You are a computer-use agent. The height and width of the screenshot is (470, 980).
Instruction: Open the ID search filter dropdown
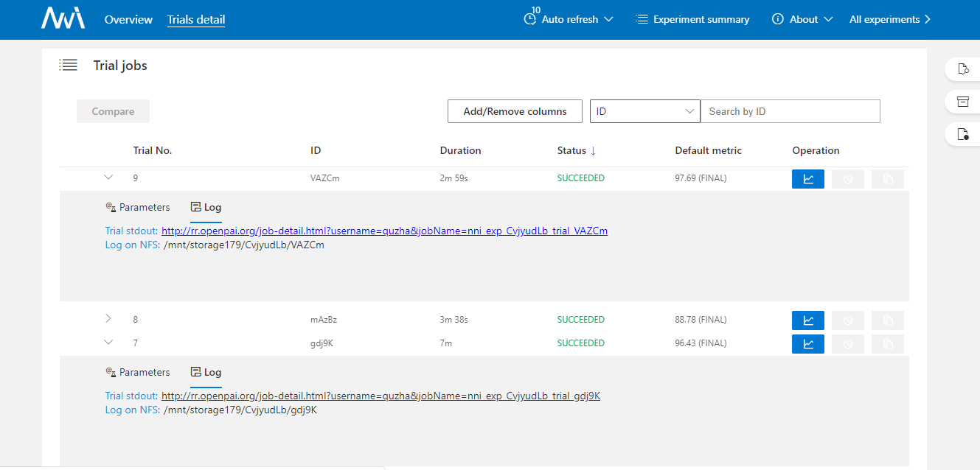pos(644,111)
